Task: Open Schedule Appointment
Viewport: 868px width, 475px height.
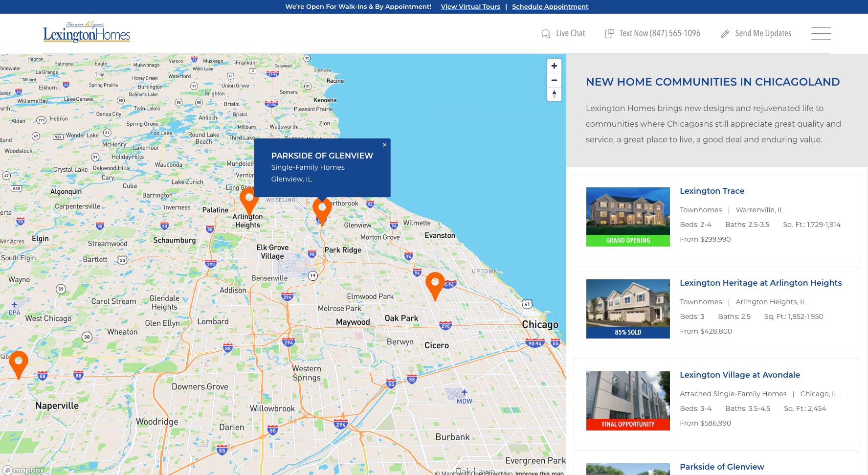Action: (550, 6)
